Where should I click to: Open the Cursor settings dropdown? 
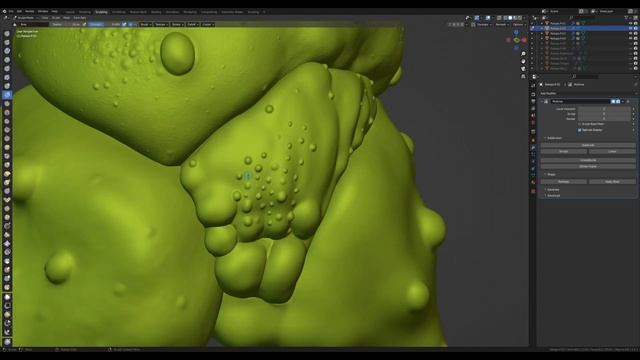click(x=208, y=24)
